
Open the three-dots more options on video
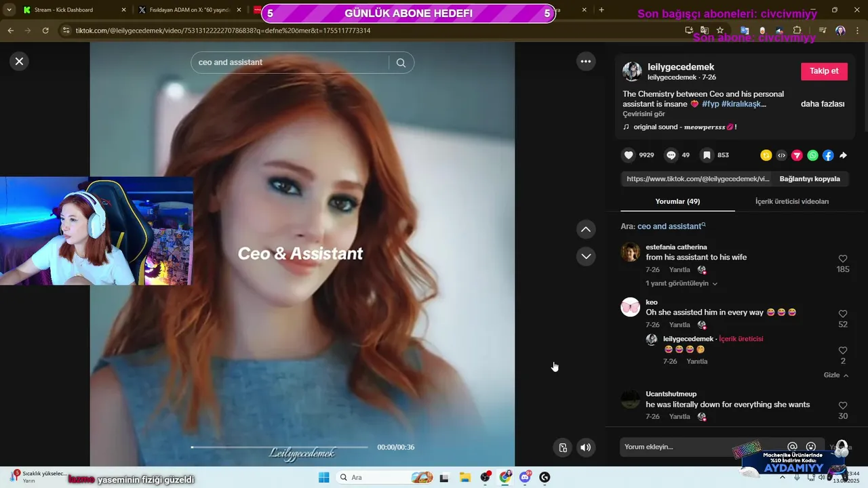(x=586, y=61)
